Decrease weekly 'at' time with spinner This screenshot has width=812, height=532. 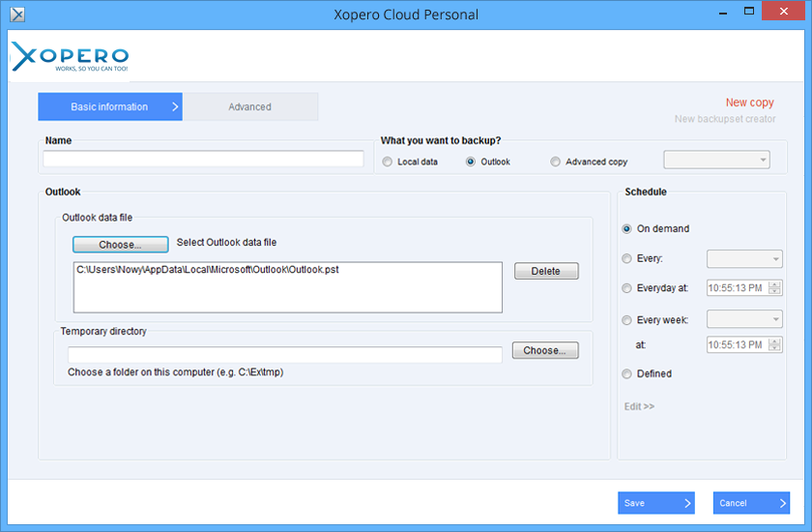click(x=774, y=348)
